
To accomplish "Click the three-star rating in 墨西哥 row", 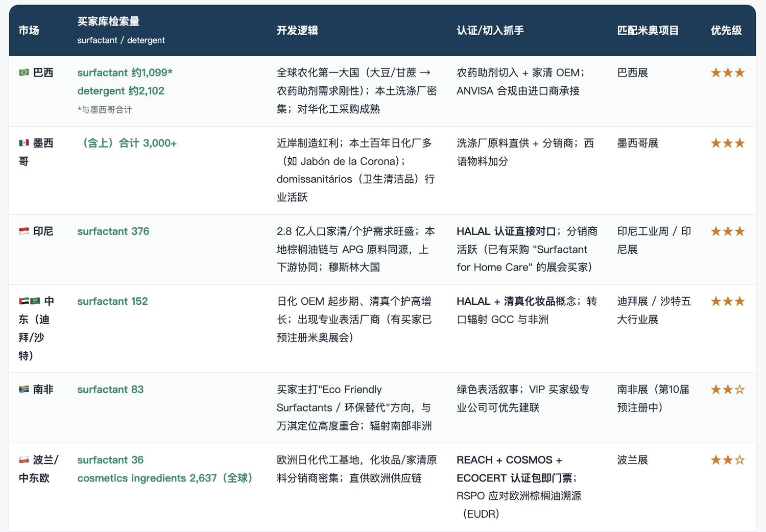I will click(x=728, y=143).
